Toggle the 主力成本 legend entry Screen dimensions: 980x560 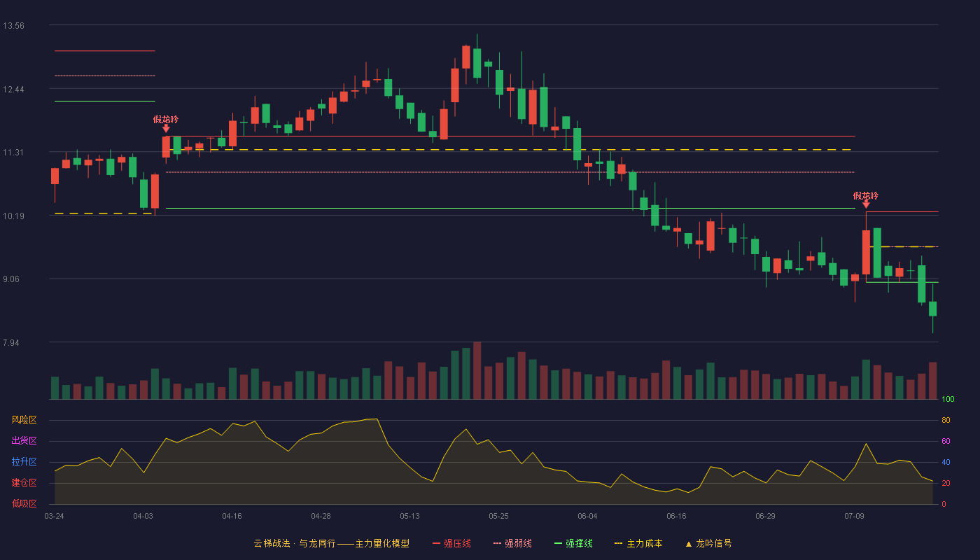coord(638,544)
